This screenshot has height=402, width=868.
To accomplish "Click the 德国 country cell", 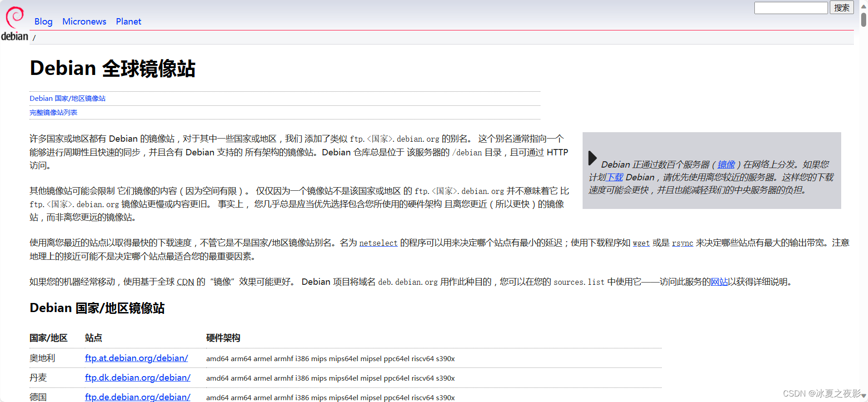I will coord(38,397).
